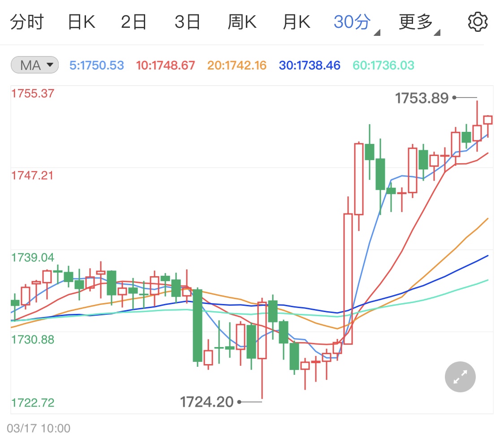
Task: Switch to the 2日 two-day tab
Action: pos(134,22)
